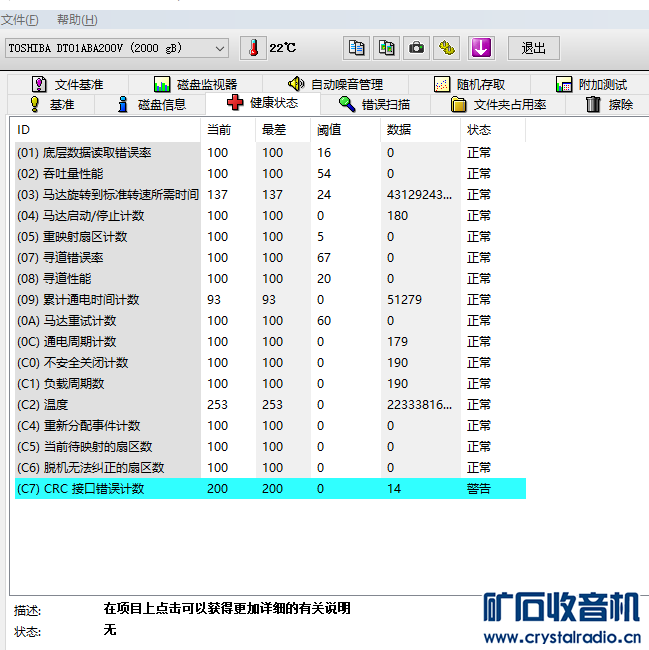Click the light bulb icon of 基准
649x650 pixels.
[35, 104]
